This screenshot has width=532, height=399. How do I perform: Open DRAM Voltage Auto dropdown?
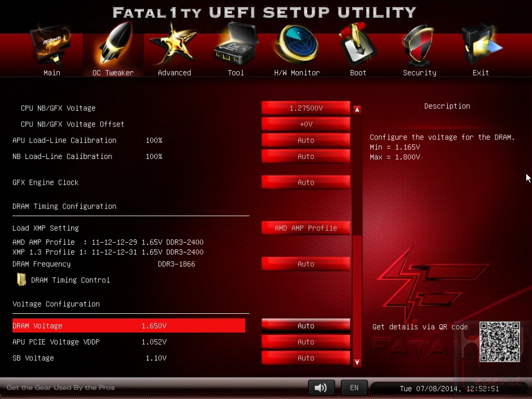click(305, 326)
